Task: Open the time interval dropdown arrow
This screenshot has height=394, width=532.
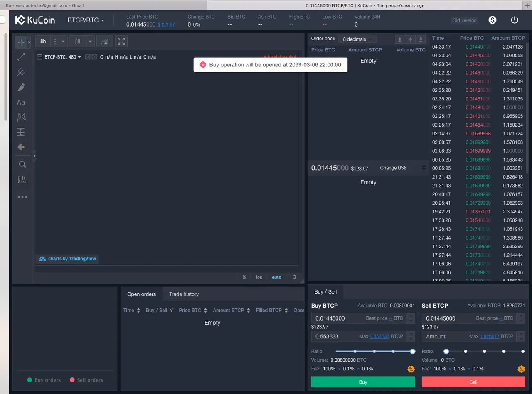Action: tap(63, 42)
